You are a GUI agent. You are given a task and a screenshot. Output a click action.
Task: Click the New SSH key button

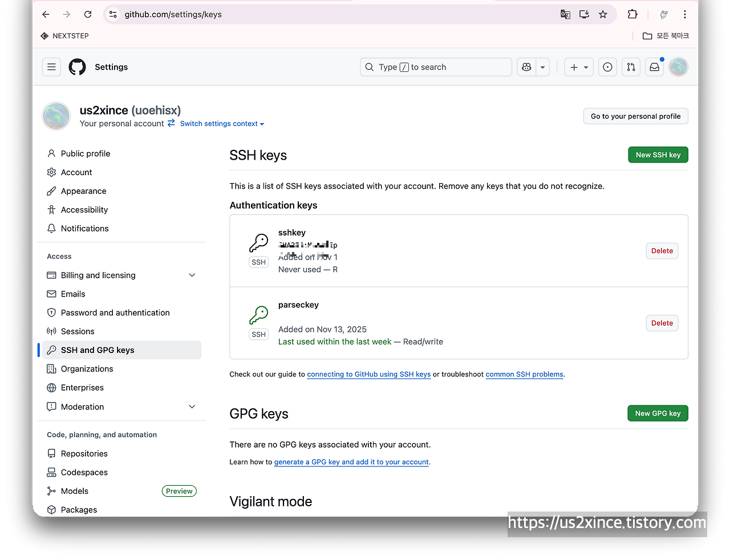pyautogui.click(x=658, y=155)
